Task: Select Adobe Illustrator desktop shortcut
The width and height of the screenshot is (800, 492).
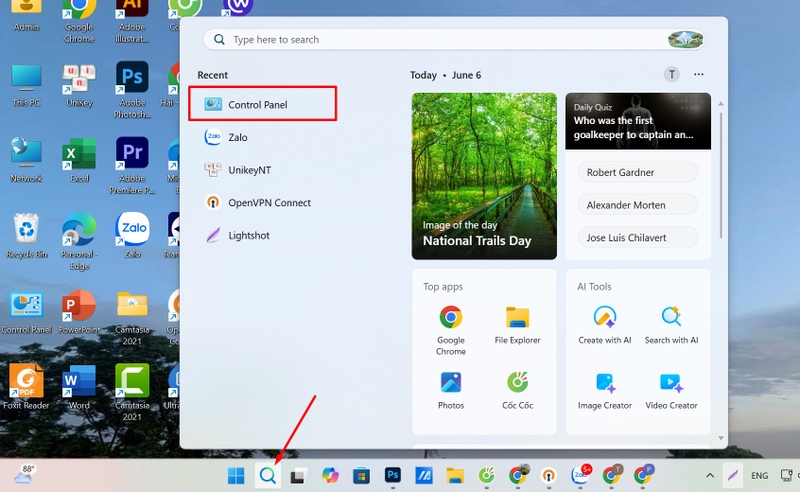Action: (132, 21)
